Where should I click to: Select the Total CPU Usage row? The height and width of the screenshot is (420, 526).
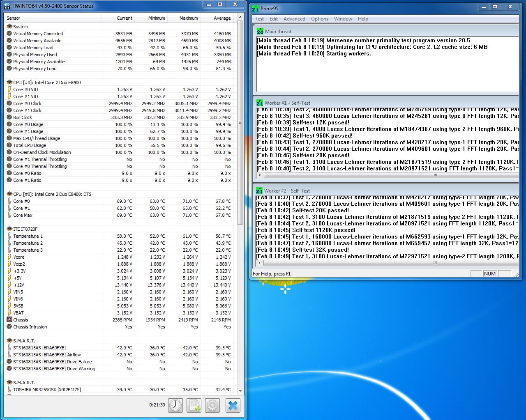(x=119, y=145)
